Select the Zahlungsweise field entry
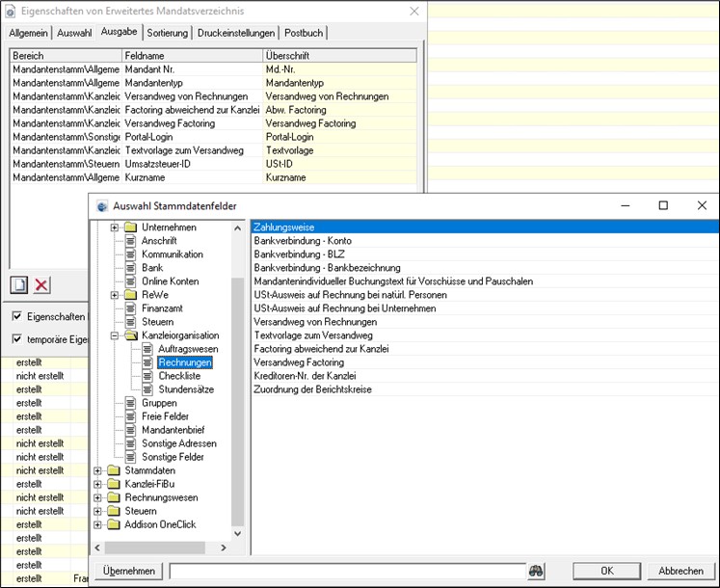The height and width of the screenshot is (588, 720). (485, 227)
